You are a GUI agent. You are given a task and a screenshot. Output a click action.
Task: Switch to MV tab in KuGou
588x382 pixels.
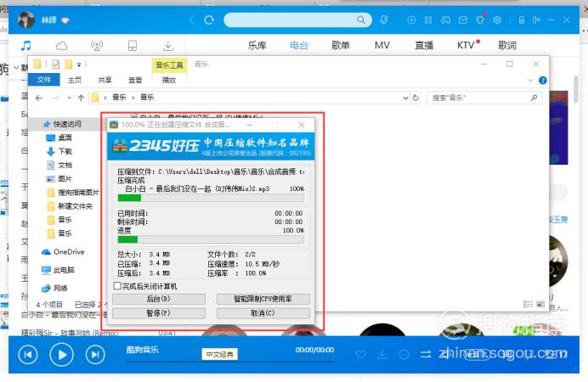coord(382,45)
